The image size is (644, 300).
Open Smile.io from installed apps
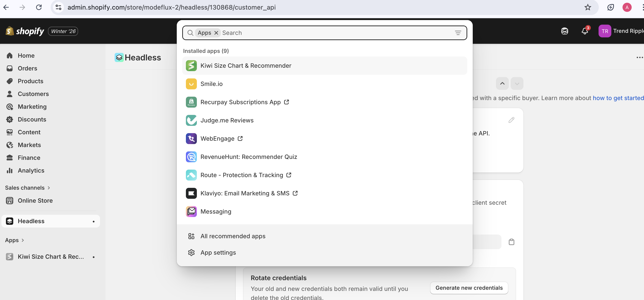coord(211,84)
